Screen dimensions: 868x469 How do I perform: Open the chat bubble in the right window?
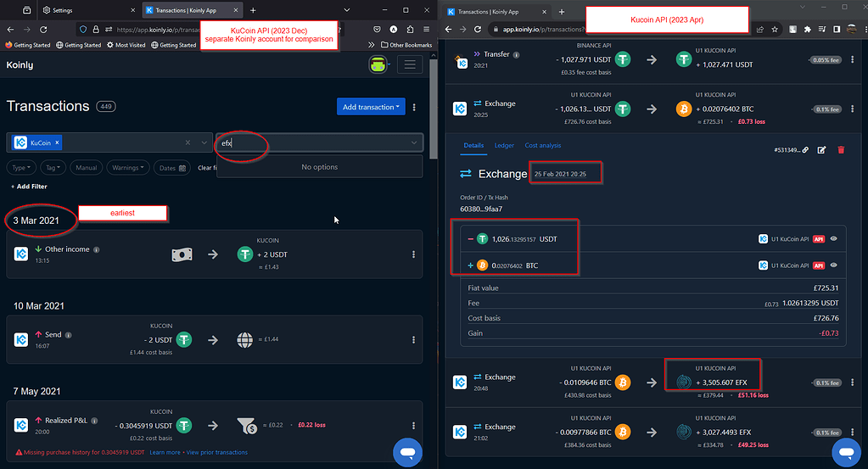[847, 452]
